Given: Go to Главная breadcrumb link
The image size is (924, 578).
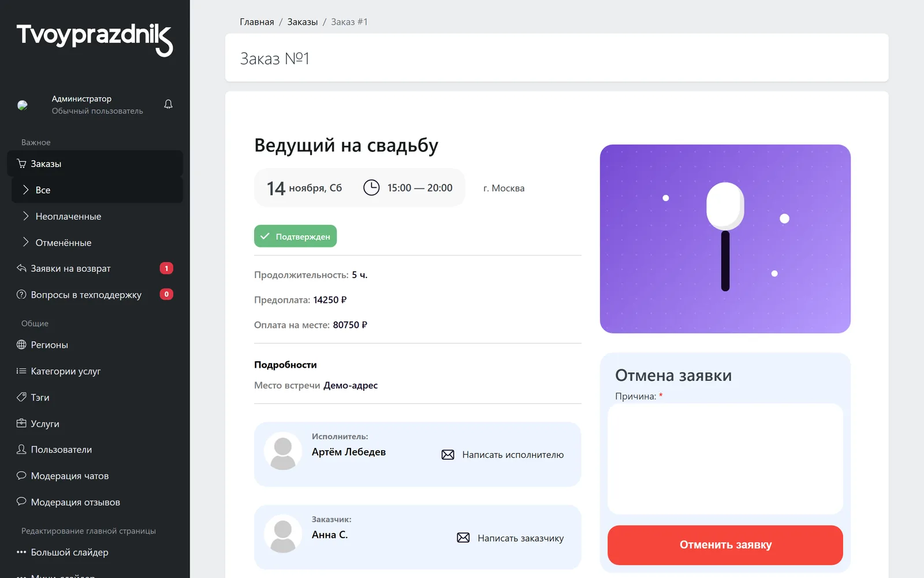Looking at the screenshot, I should [257, 22].
